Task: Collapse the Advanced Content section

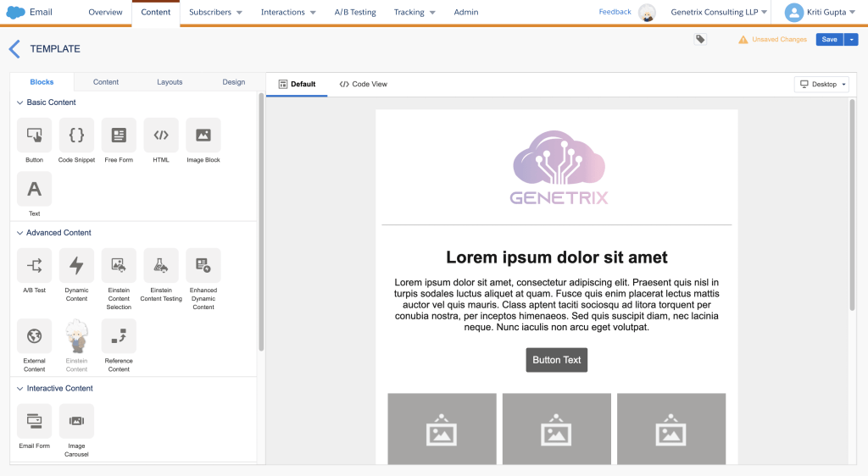Action: click(x=20, y=233)
